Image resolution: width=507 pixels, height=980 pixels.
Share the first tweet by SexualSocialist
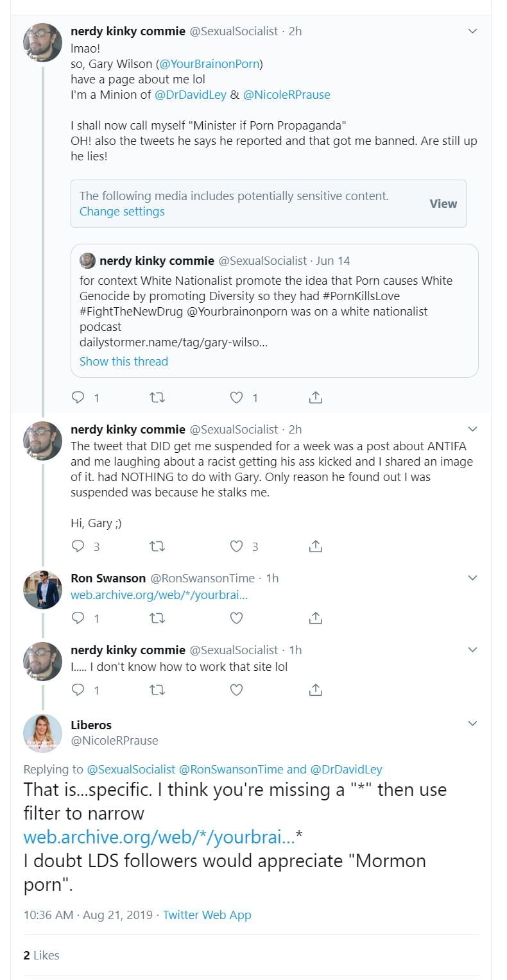315,398
